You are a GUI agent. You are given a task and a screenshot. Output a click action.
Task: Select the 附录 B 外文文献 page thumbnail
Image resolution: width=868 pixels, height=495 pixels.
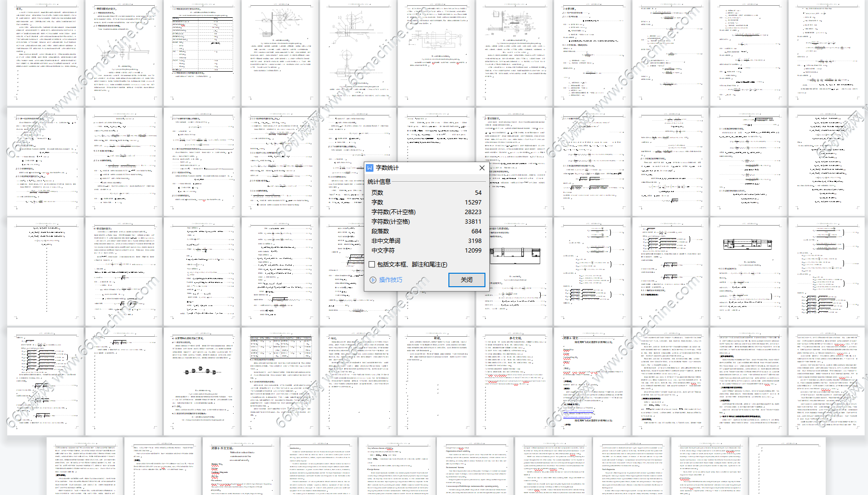(241, 468)
